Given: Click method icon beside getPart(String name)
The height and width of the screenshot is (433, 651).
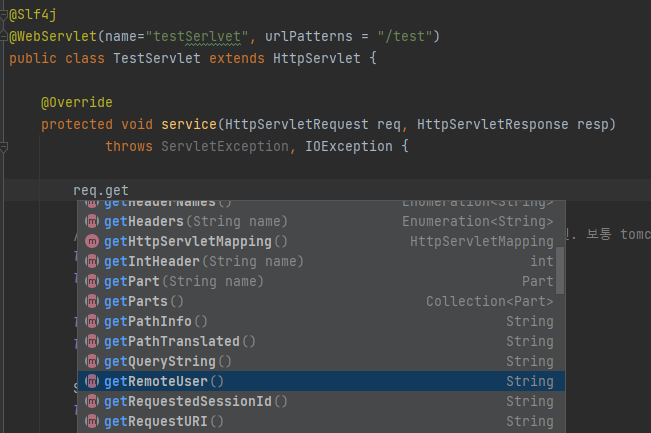Looking at the screenshot, I should click(92, 281).
